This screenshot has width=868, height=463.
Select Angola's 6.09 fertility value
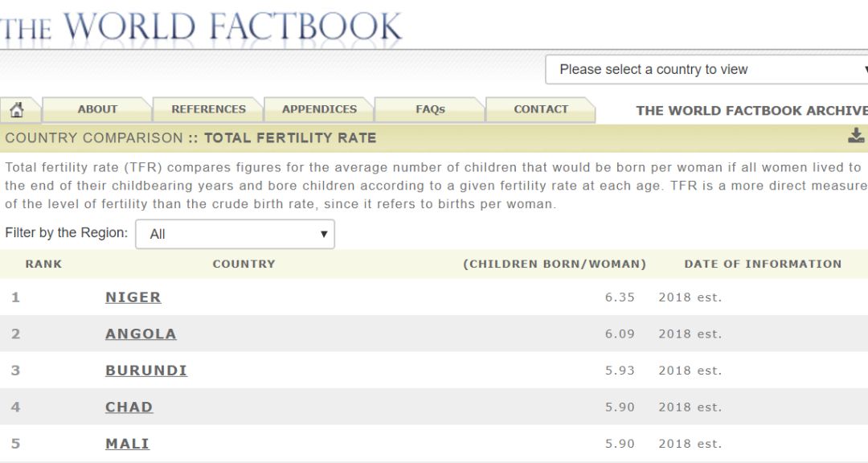(620, 334)
